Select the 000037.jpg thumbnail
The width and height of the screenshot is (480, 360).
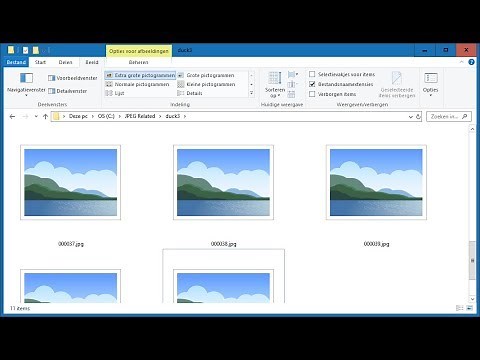coord(70,182)
